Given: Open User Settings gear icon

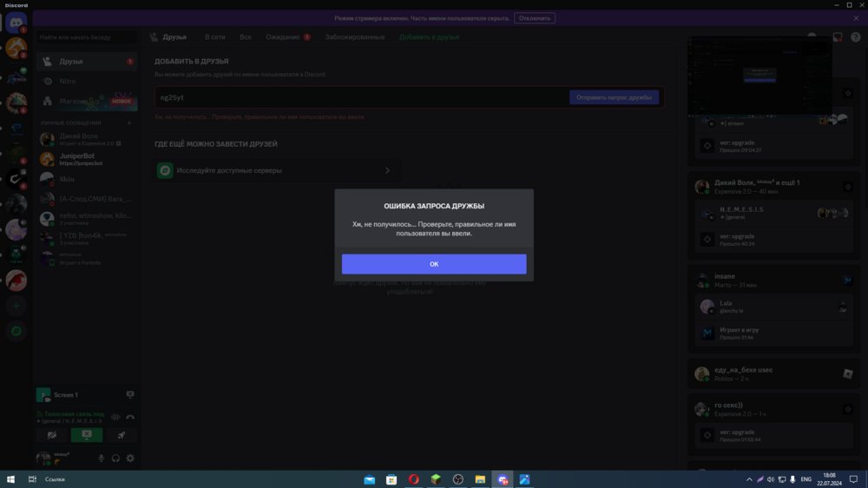Looking at the screenshot, I should pyautogui.click(x=130, y=458).
